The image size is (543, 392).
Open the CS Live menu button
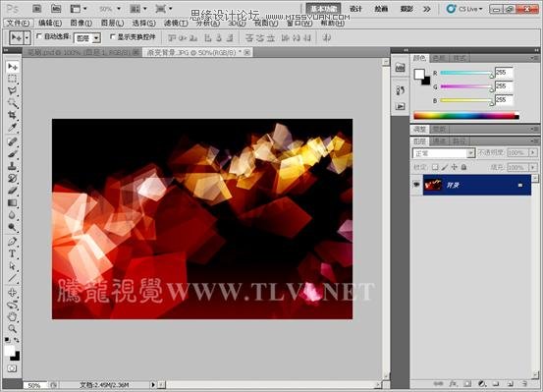point(464,9)
